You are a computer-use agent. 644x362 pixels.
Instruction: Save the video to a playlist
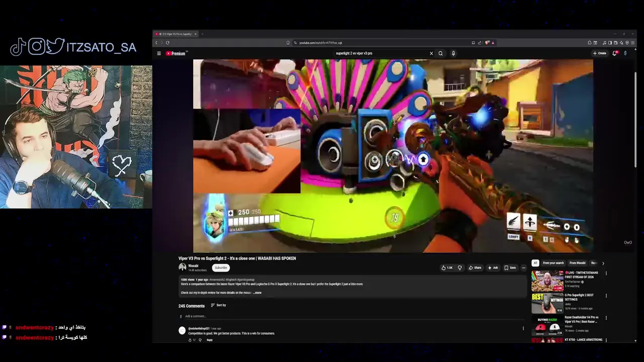[510, 267]
